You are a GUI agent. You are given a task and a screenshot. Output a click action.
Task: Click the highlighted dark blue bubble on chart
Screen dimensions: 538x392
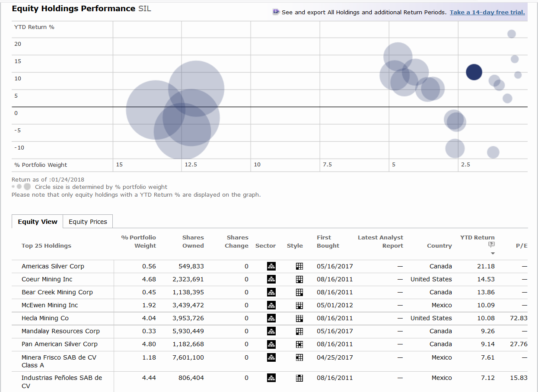click(x=474, y=72)
